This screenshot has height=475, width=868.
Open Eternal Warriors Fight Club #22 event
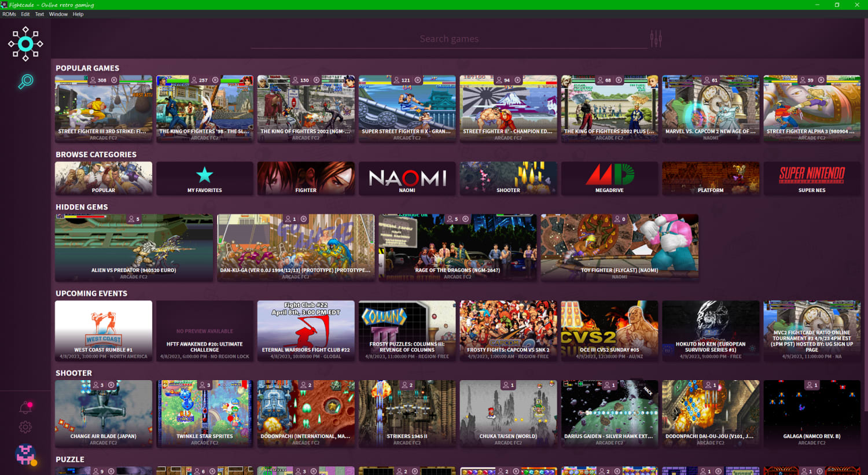306,331
